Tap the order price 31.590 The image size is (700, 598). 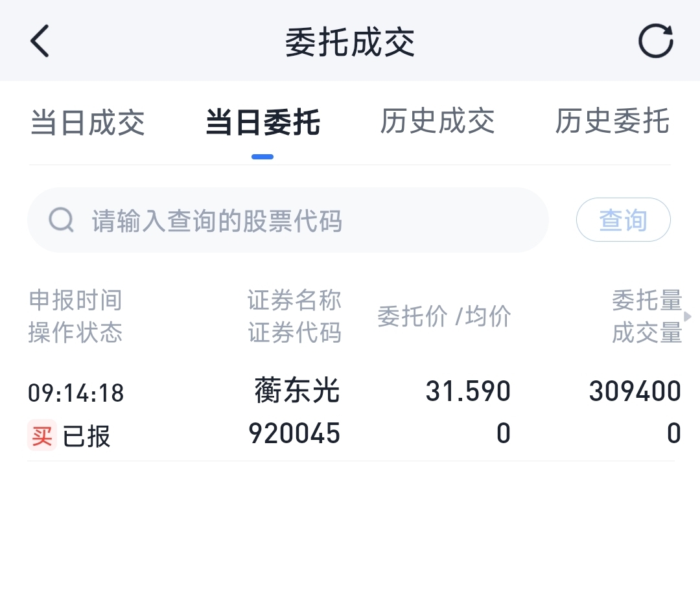coord(468,391)
